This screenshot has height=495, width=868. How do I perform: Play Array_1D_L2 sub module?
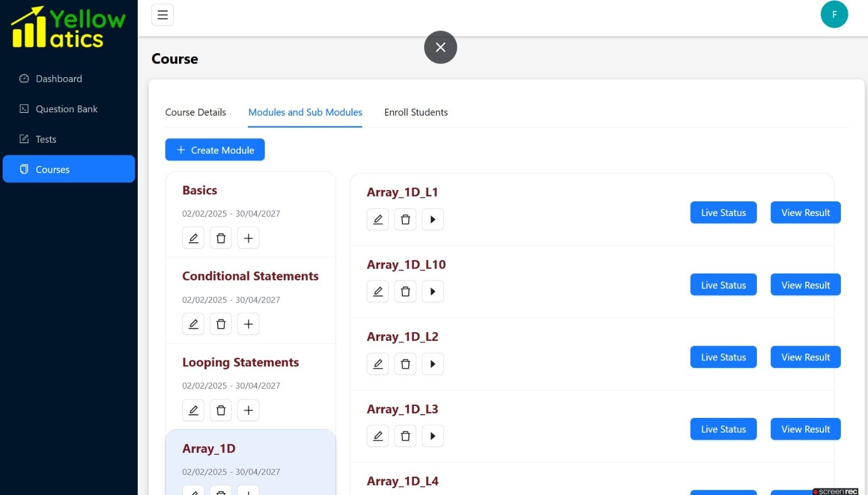tap(433, 364)
